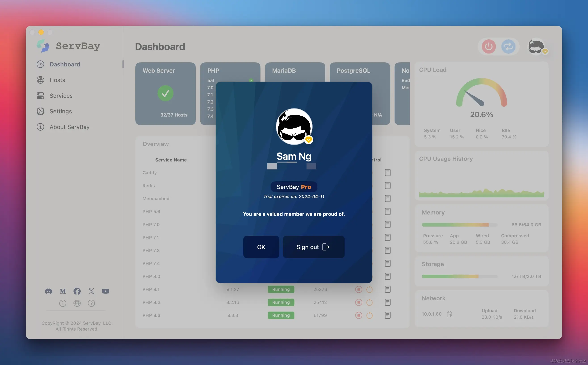Copy the 10.0.1.60 IP address

[449, 314]
